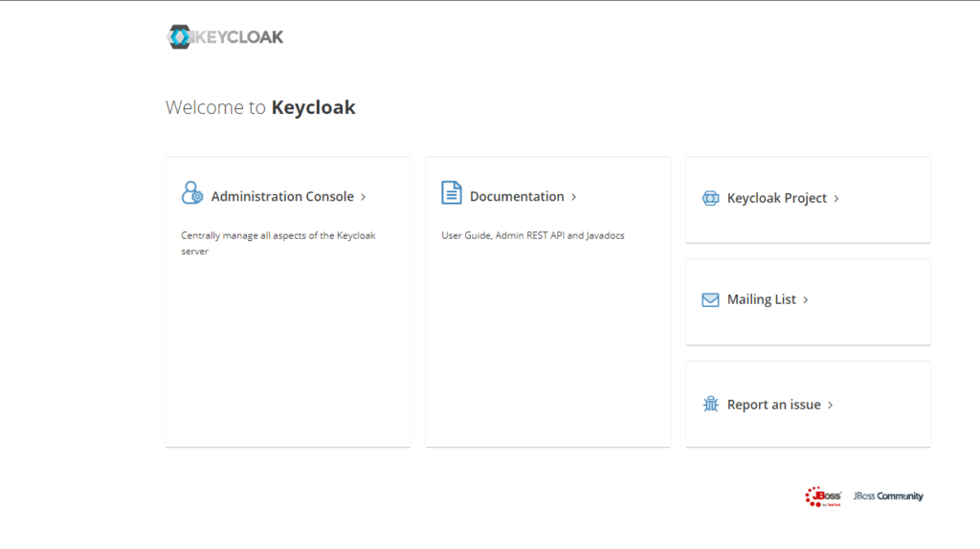Follow the Report an issue link
Image resolution: width=980 pixels, height=549 pixels.
click(773, 405)
